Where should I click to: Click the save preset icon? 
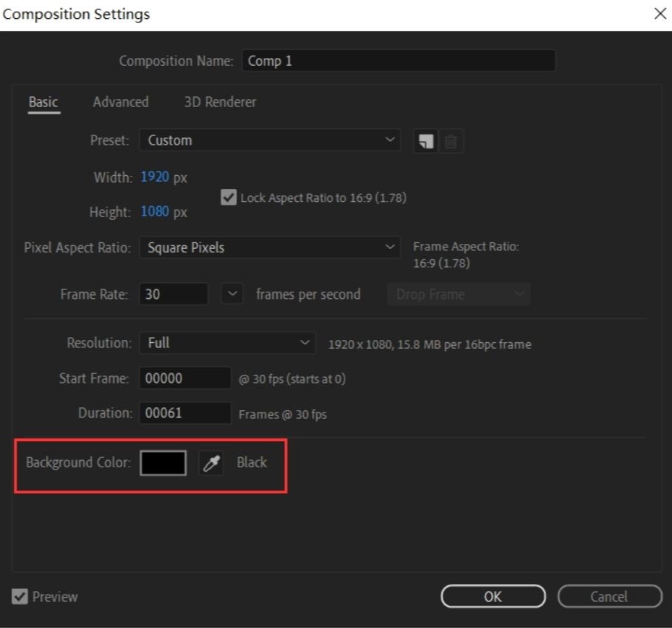tap(426, 141)
